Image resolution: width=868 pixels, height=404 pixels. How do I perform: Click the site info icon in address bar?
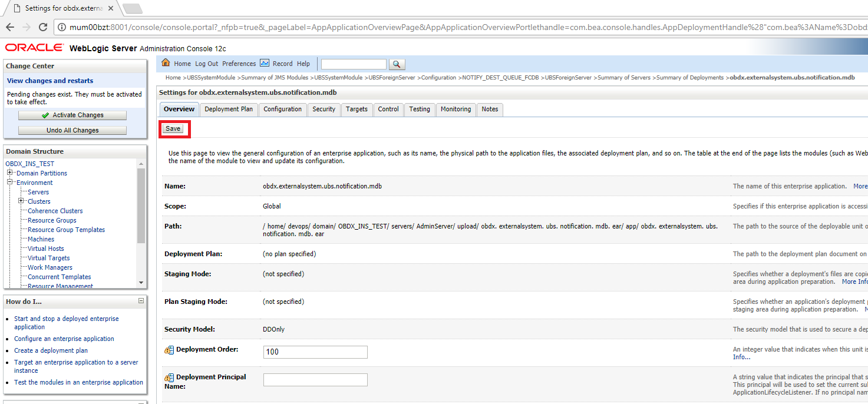pos(62,27)
